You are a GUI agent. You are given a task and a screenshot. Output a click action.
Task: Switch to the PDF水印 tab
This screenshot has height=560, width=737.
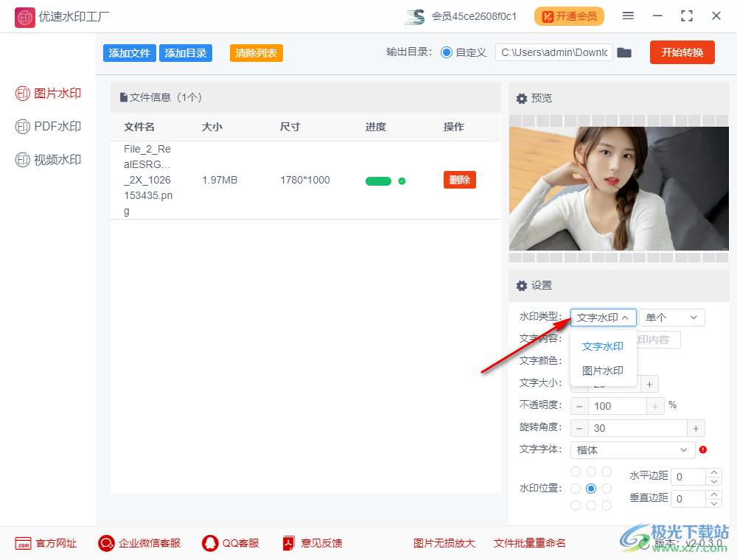pyautogui.click(x=48, y=126)
